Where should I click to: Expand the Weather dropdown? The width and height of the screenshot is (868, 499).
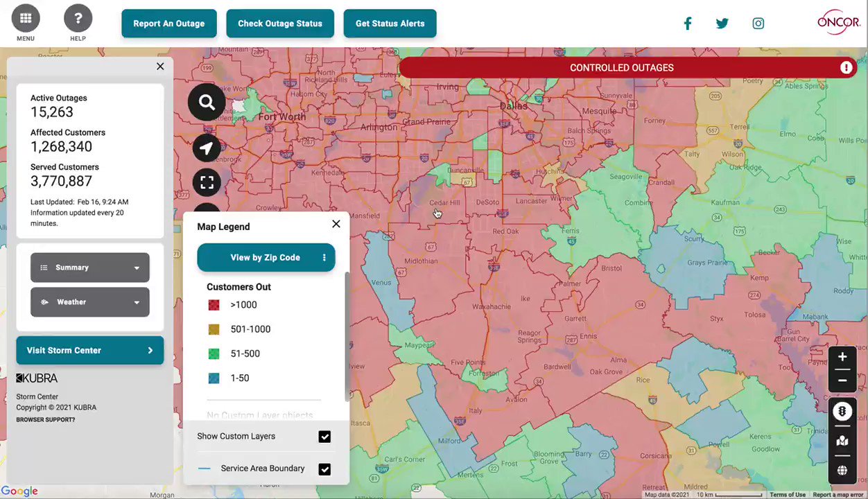pos(90,302)
